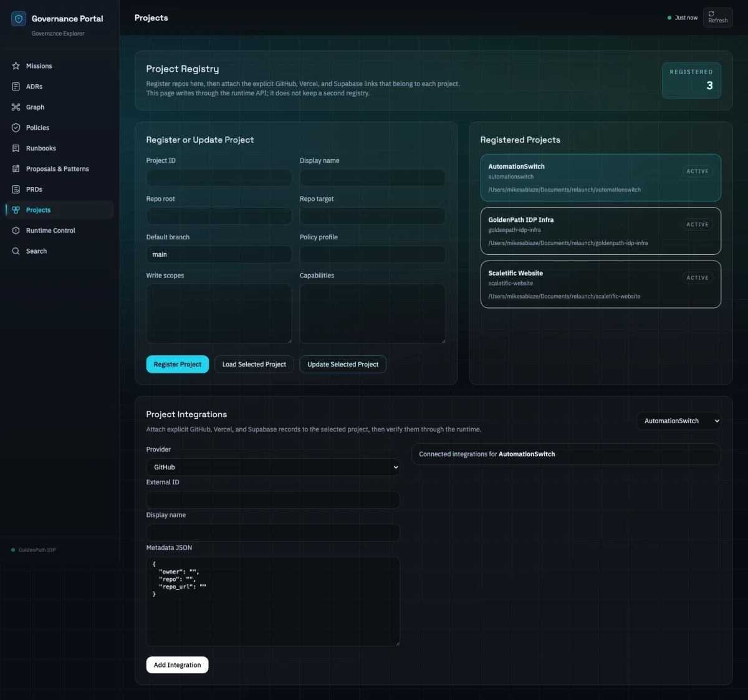Focus the External ID field
The image size is (748, 700).
tap(273, 500)
